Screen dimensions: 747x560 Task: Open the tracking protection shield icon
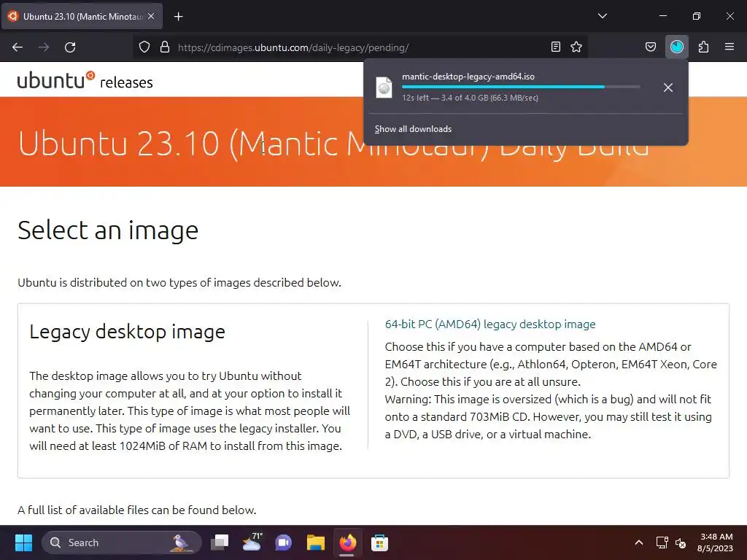pyautogui.click(x=144, y=47)
